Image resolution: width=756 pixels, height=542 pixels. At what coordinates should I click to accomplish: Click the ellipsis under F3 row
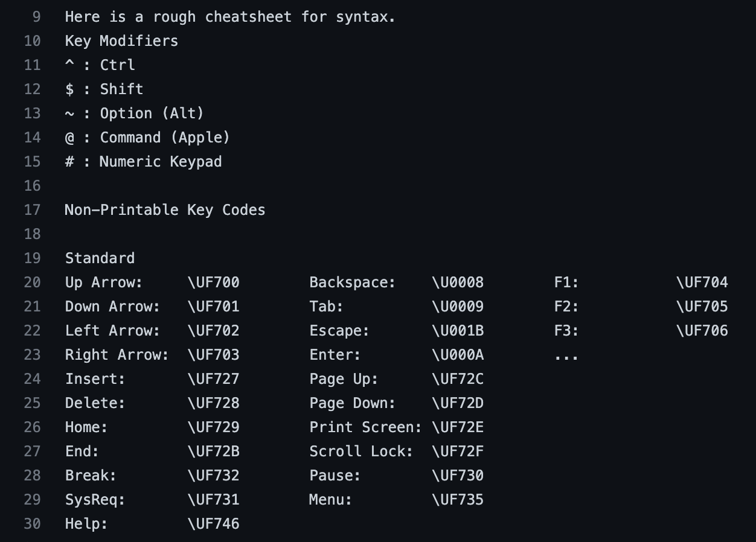(566, 357)
